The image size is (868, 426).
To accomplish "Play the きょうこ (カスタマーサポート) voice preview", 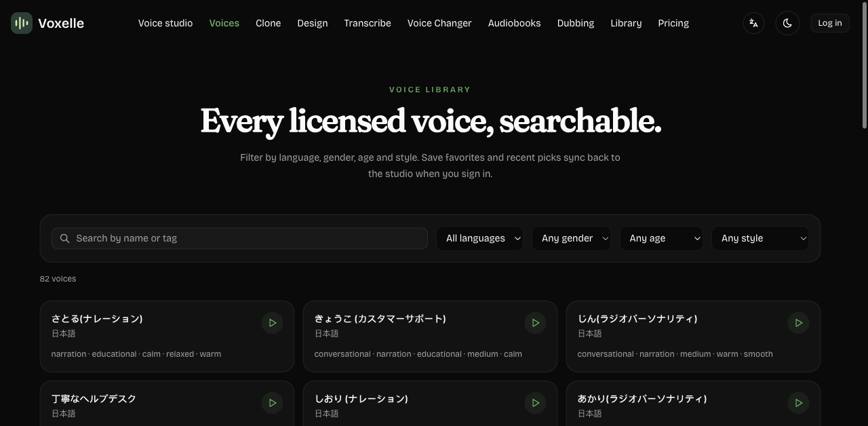I will tap(536, 323).
